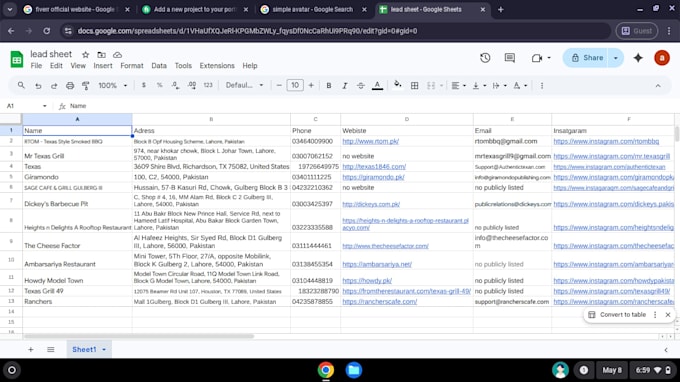Open the meeting camera icon

point(537,58)
